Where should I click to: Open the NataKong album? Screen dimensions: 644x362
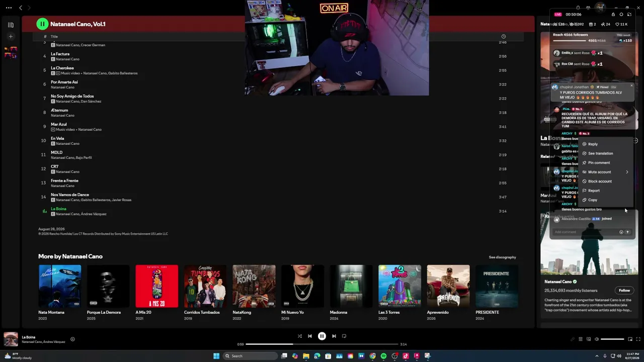[254, 286]
